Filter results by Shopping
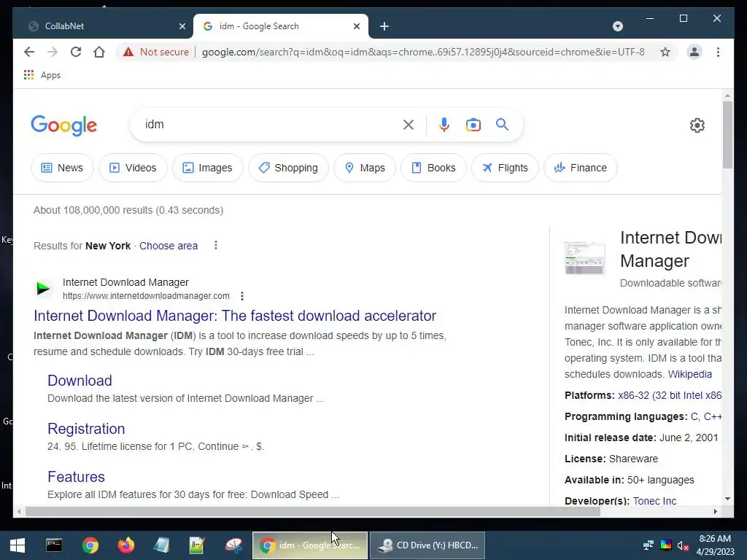The width and height of the screenshot is (747, 560). [x=288, y=168]
